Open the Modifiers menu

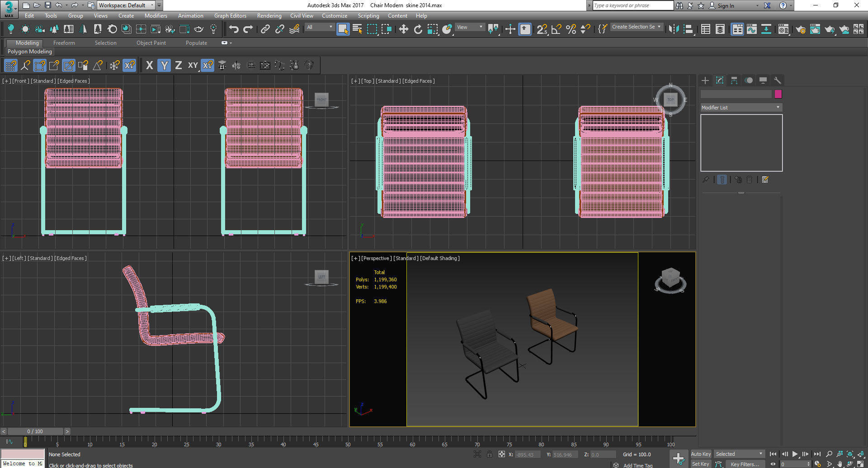(156, 16)
